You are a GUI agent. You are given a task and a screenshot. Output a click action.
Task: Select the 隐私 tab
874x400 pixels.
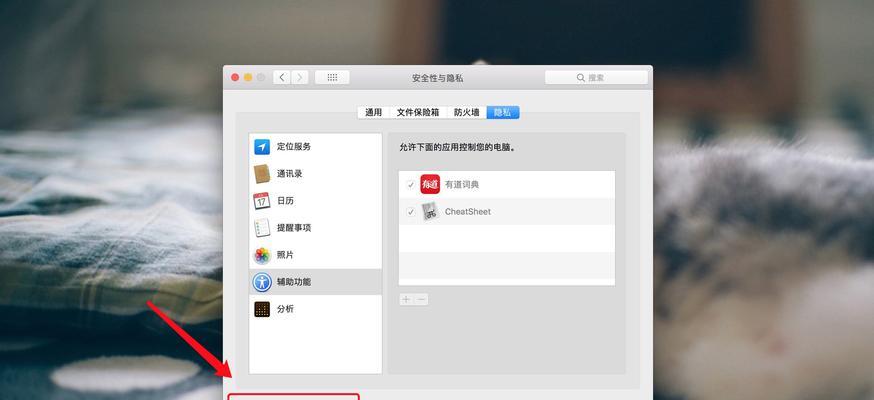[503, 113]
